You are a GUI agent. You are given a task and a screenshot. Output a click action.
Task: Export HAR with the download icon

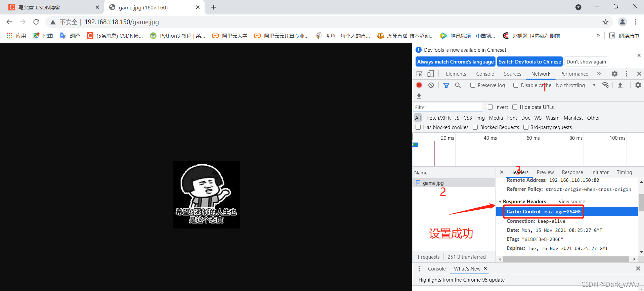coord(419,96)
